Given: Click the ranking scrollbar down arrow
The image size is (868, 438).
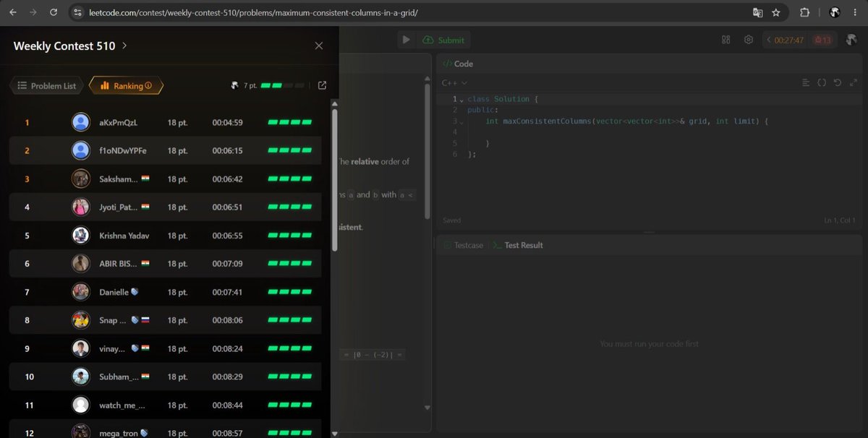Looking at the screenshot, I should [x=334, y=433].
